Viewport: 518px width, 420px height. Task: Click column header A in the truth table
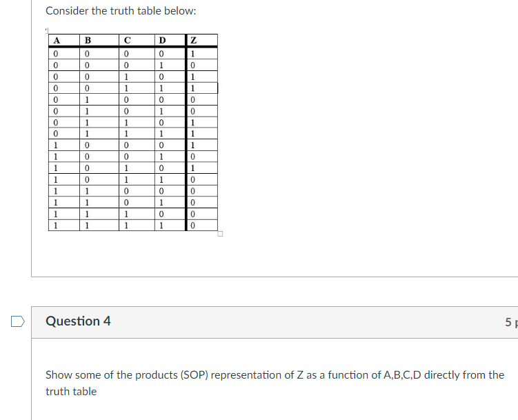(x=64, y=40)
